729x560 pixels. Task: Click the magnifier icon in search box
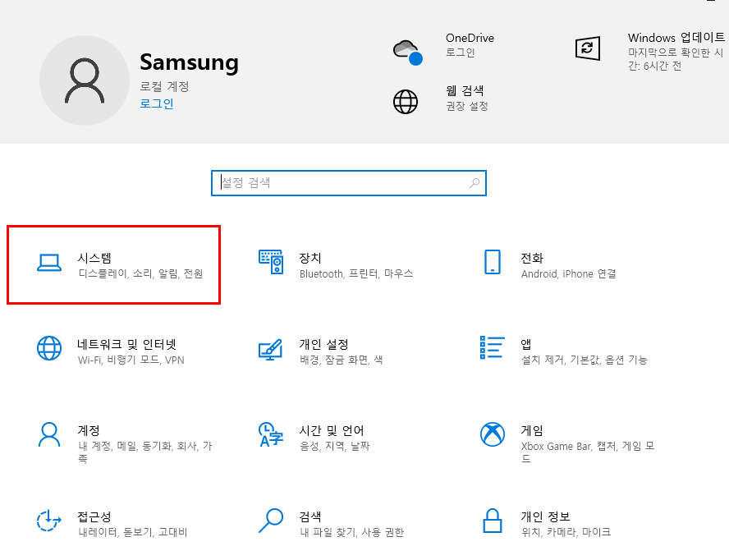point(475,183)
